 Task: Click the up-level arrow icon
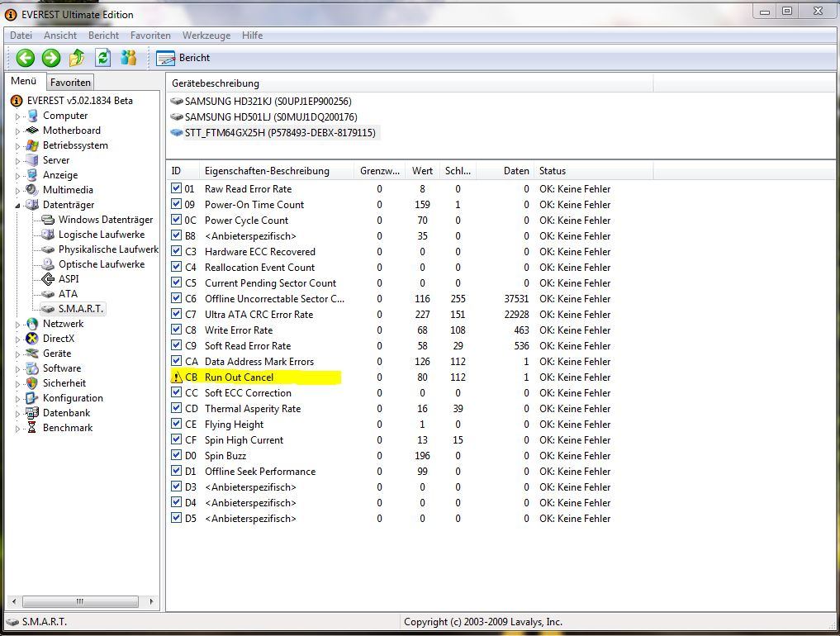[x=77, y=57]
